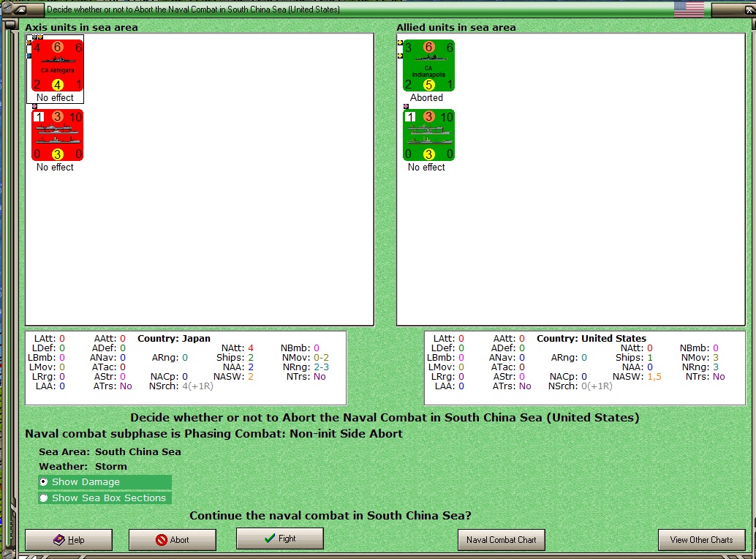Screen dimensions: 756x559
Task: Click United States 'Ships: 1' value
Action: 634,357
